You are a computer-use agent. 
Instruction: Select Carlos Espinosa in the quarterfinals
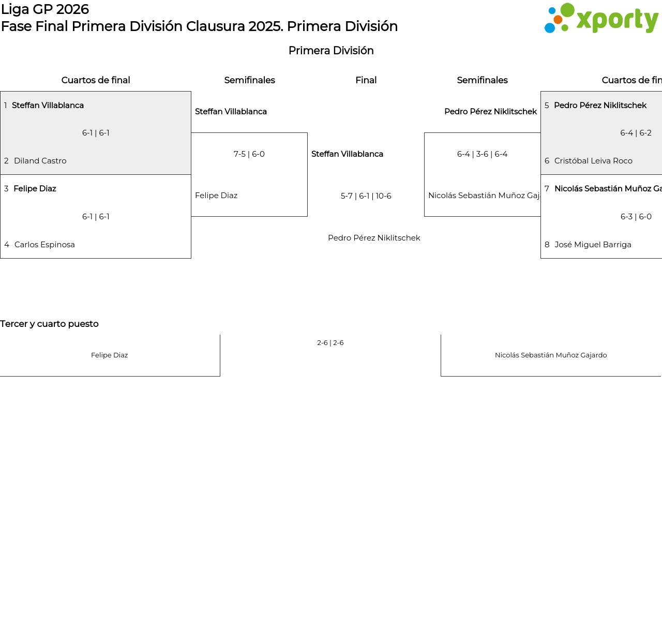44,245
